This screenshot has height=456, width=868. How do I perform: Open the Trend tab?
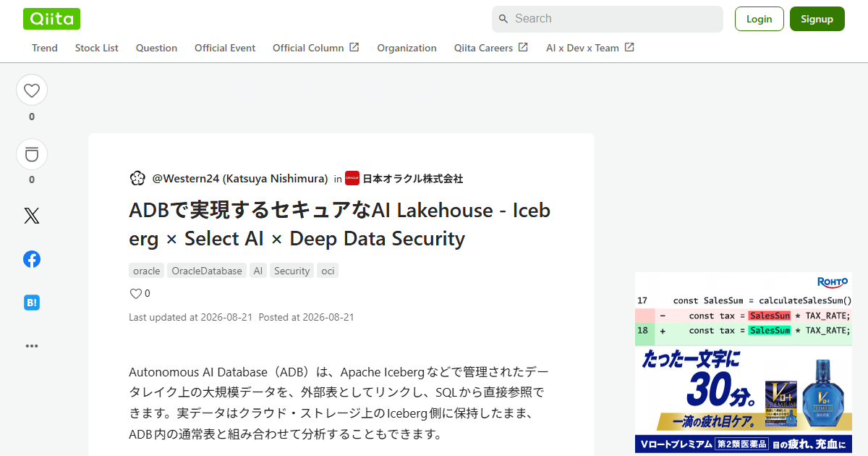45,48
